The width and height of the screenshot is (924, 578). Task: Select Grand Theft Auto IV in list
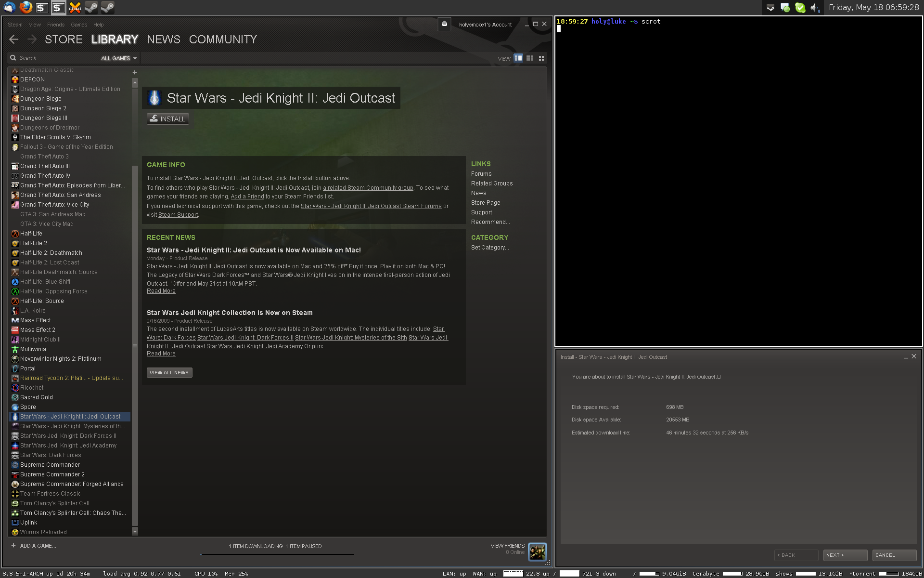[70, 176]
